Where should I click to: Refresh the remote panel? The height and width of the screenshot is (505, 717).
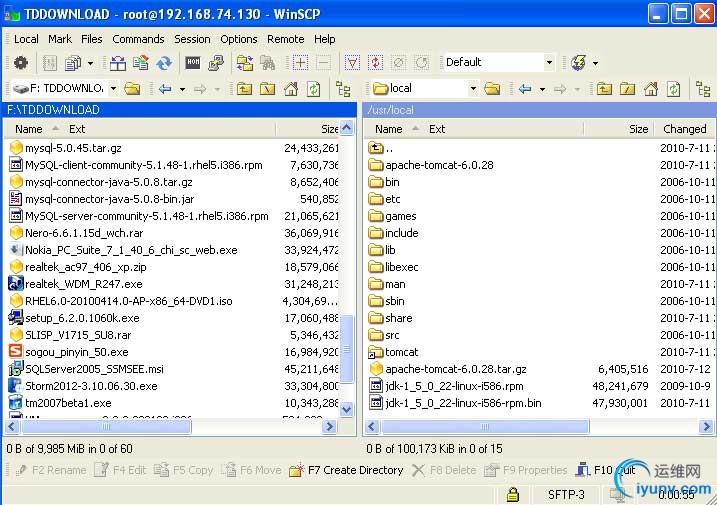pyautogui.click(x=674, y=89)
